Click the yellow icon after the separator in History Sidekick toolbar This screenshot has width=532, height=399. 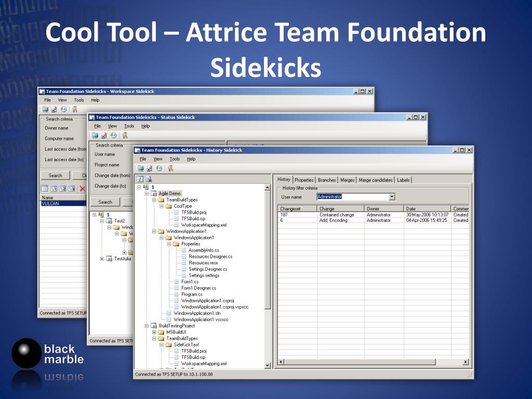point(170,168)
